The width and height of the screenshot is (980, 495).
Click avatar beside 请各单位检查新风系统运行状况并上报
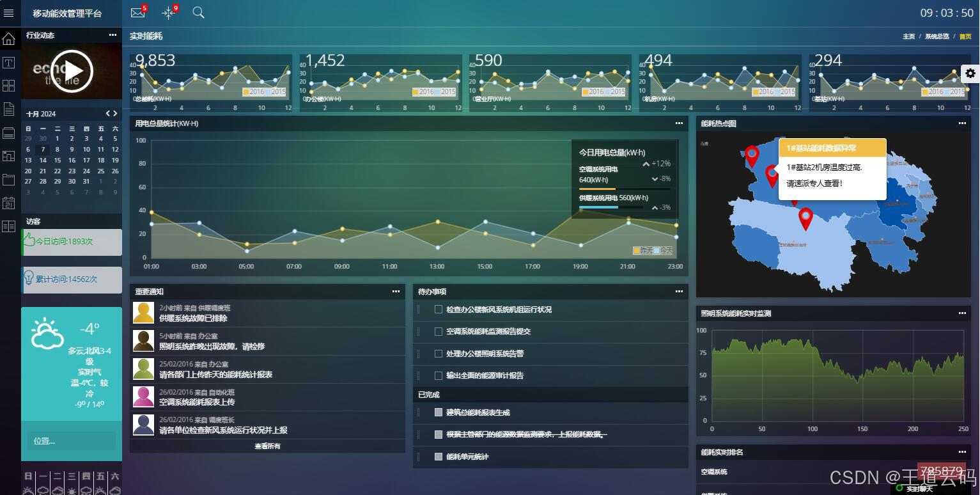[x=143, y=425]
